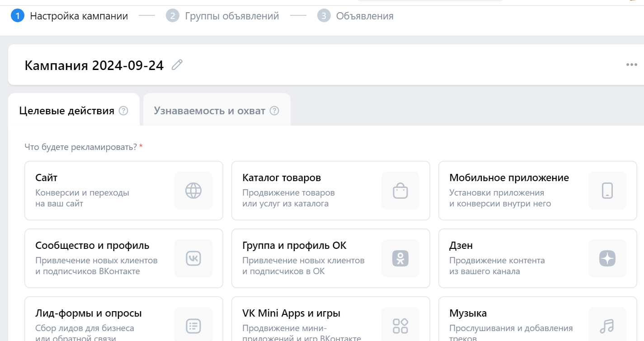Viewport: 644px width, 341px height.
Task: Go to step 3 Объявления
Action: click(355, 16)
